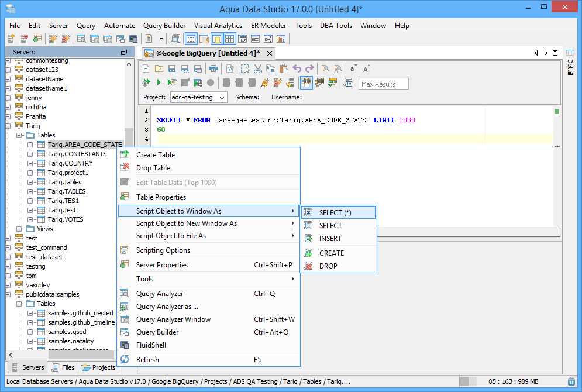Collapse the Tariq dataset node

coord(8,126)
